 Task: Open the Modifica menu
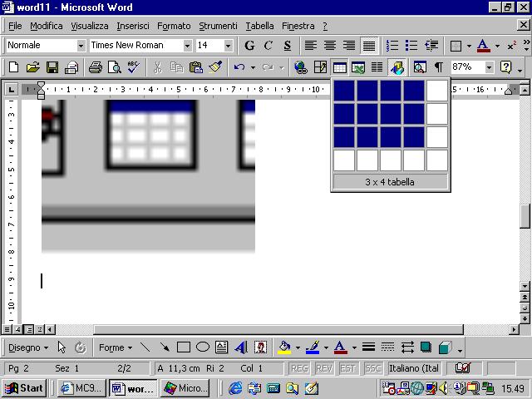coord(47,26)
